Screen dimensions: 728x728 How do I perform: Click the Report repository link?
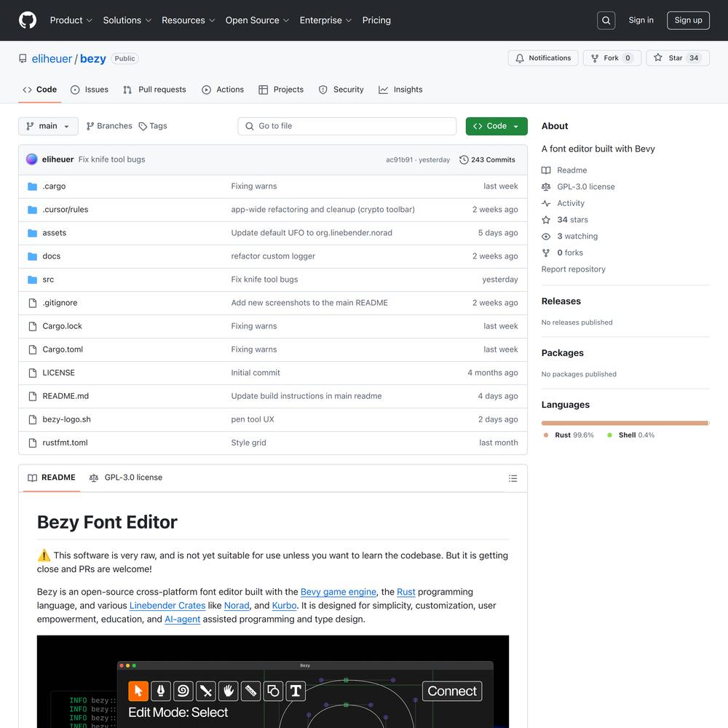click(x=574, y=269)
